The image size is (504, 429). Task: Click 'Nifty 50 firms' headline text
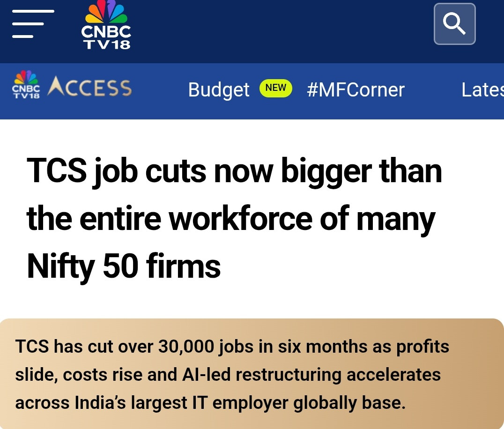pos(124,266)
